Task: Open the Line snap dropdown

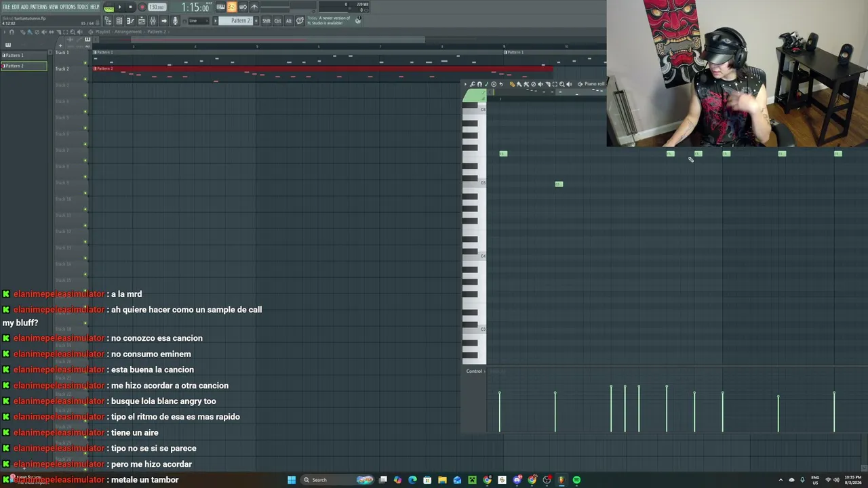Action: [199, 21]
